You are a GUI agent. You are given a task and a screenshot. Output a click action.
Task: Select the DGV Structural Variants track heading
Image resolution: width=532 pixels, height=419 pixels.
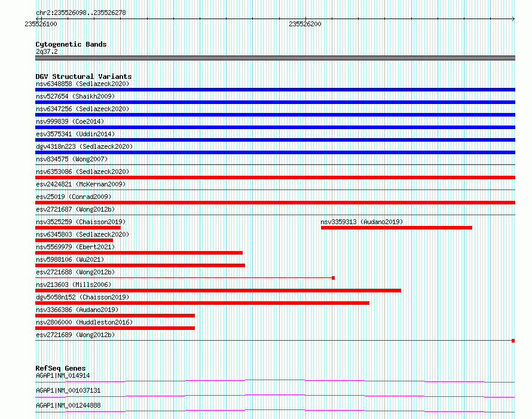[84, 77]
